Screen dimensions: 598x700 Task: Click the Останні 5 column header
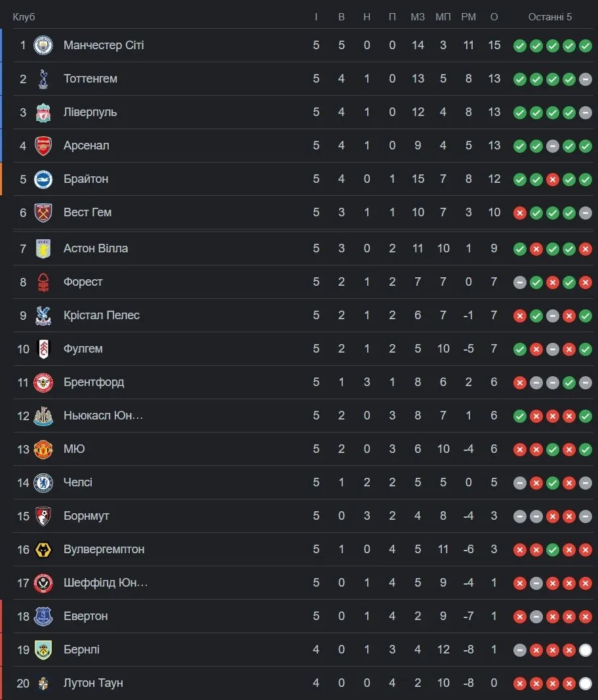click(x=550, y=16)
